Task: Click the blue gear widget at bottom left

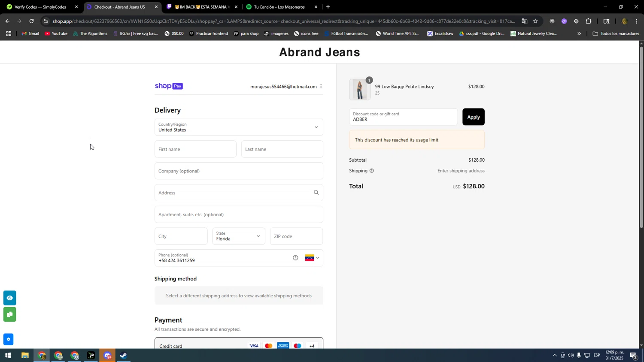Action: click(x=8, y=340)
